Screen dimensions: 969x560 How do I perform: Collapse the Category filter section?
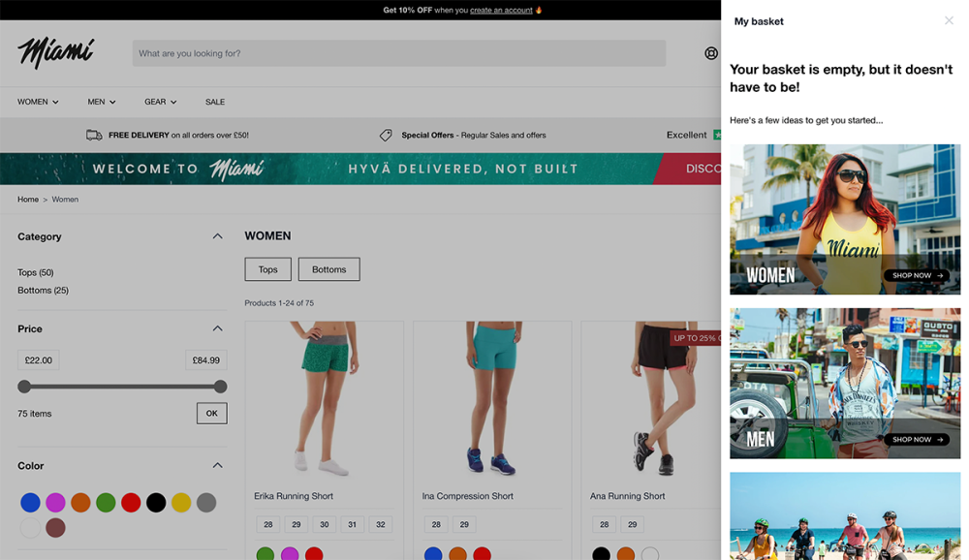coord(217,236)
